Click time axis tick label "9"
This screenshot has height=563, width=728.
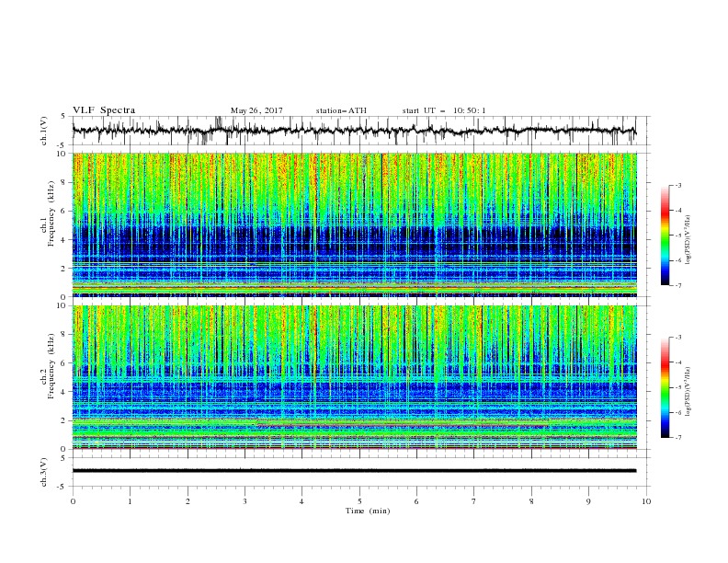(x=588, y=501)
